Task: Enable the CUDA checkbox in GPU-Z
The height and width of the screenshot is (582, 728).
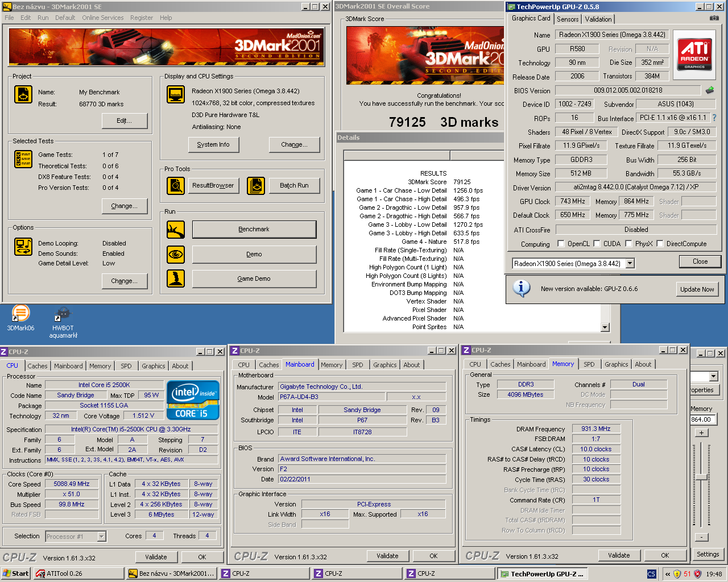Action: [x=597, y=244]
